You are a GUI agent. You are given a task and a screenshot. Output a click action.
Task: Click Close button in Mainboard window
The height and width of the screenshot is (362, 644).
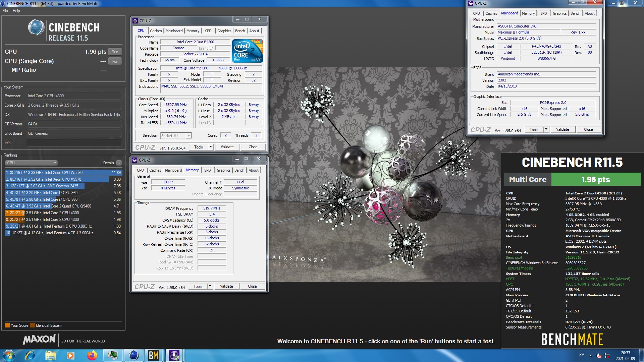point(588,129)
